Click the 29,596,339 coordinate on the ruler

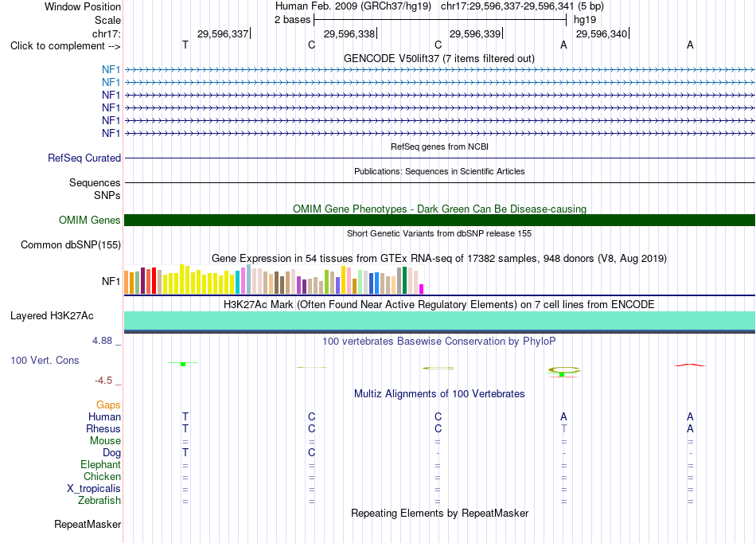click(x=475, y=33)
